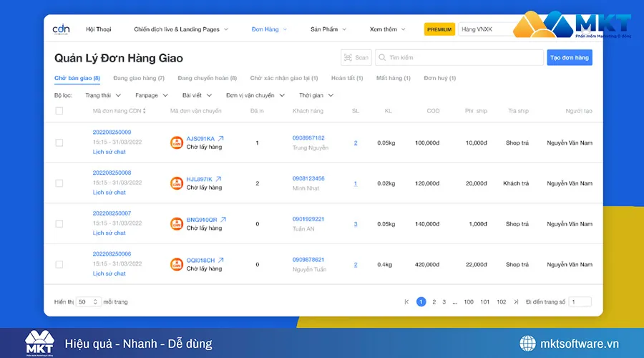Click customer phone 0901929221
Screen dimensions: 644x358
pos(308,219)
